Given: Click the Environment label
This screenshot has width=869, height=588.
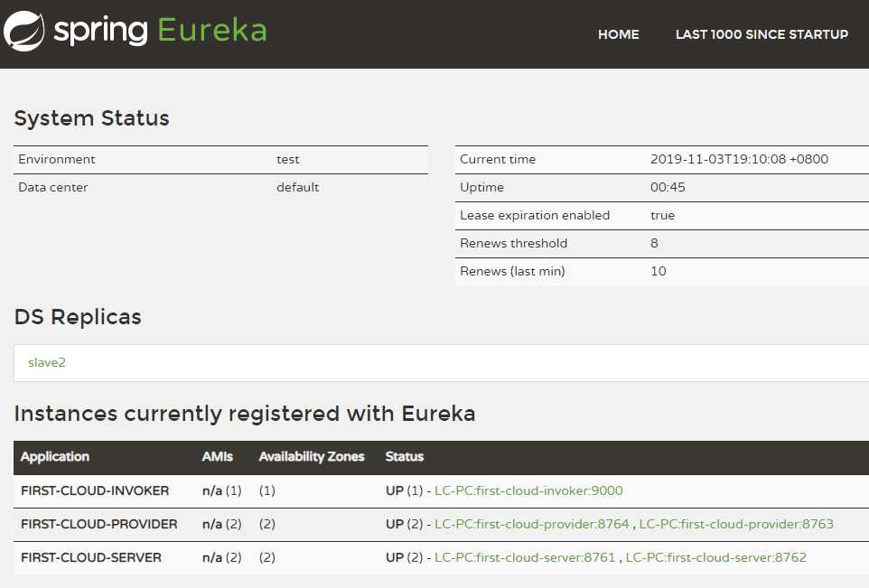Looking at the screenshot, I should (57, 160).
